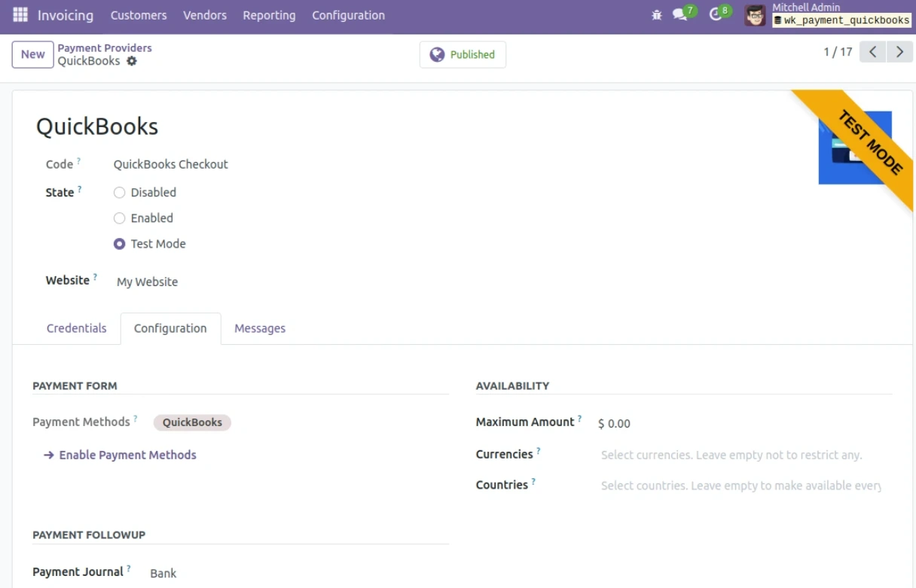This screenshot has height=588, width=916.
Task: Follow the Enable Payment Methods link
Action: pyautogui.click(x=127, y=455)
